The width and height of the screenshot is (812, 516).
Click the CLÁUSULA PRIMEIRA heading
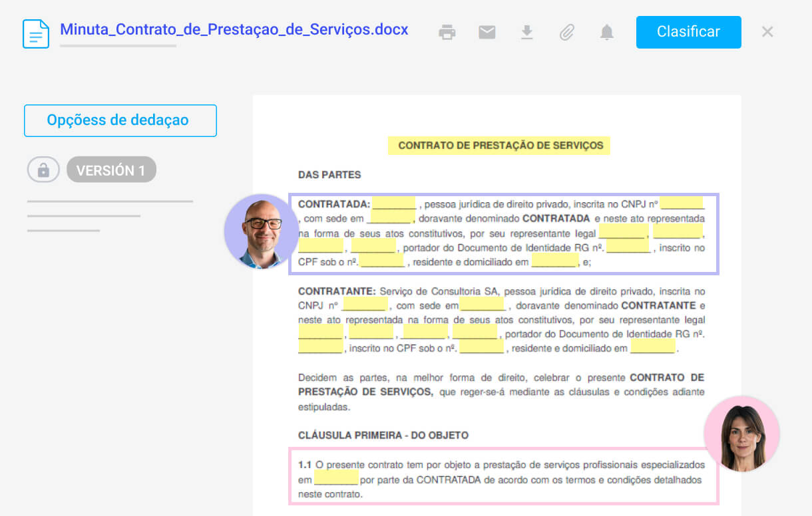pyautogui.click(x=383, y=436)
